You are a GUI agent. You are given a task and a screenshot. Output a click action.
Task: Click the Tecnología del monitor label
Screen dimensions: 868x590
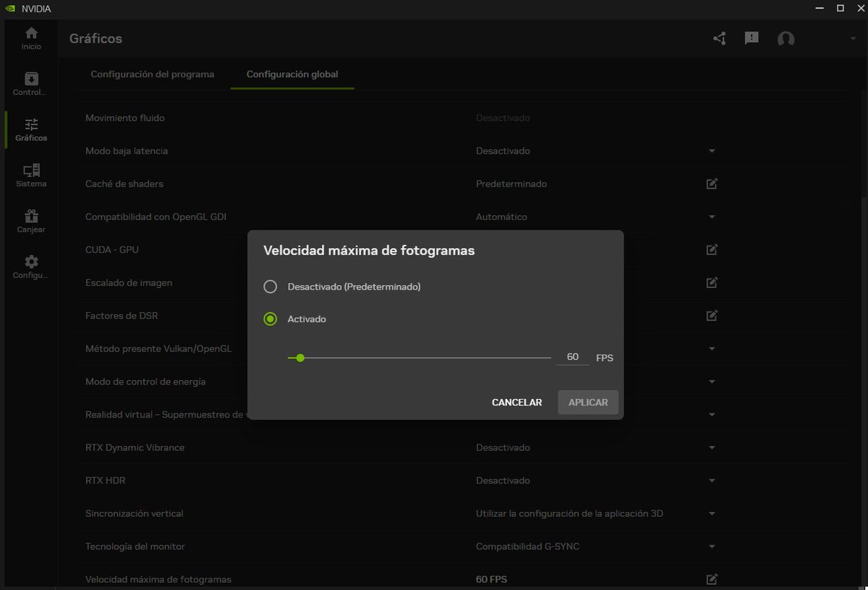click(135, 547)
